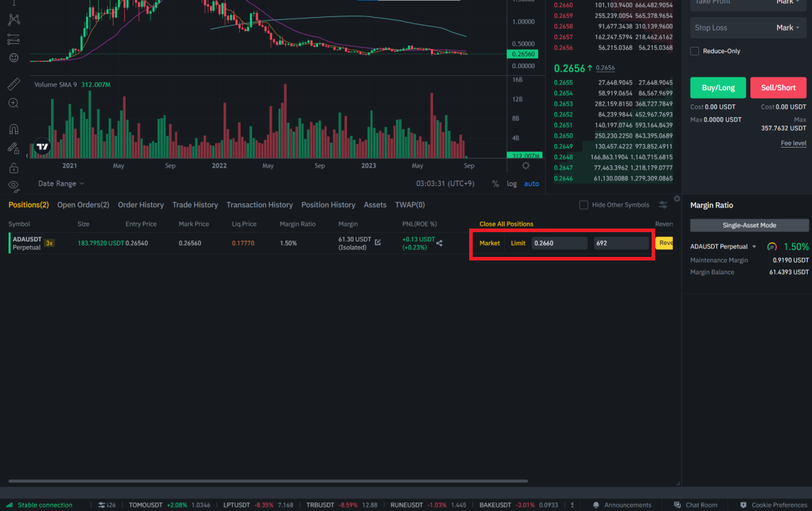Click Stable connection status indicator
The height and width of the screenshot is (511, 812).
click(x=39, y=505)
